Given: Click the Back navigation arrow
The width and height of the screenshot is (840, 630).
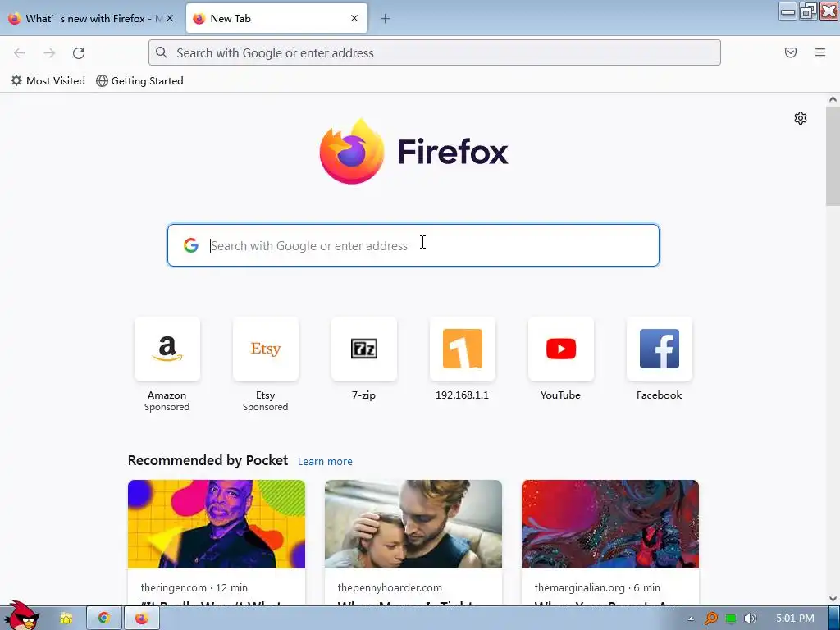Looking at the screenshot, I should (x=20, y=53).
